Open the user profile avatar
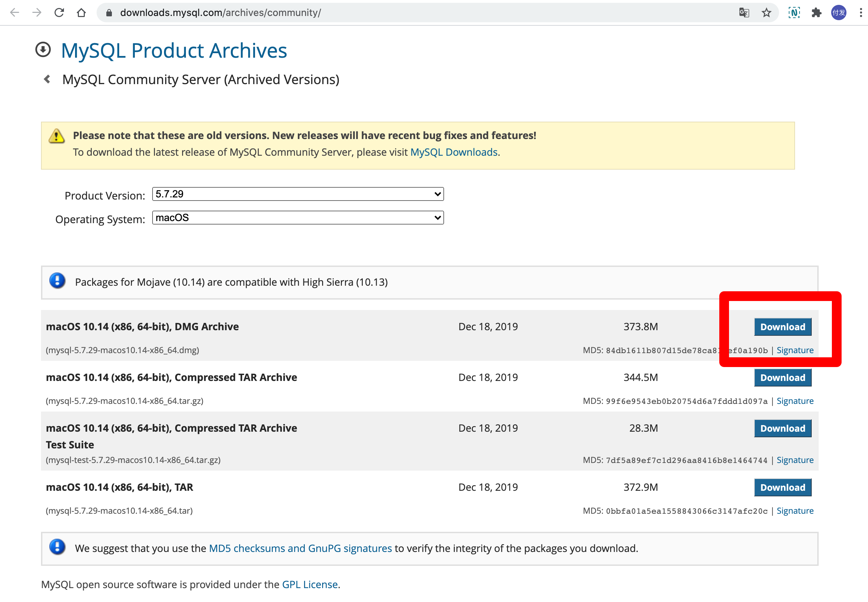868x602 pixels. (838, 13)
